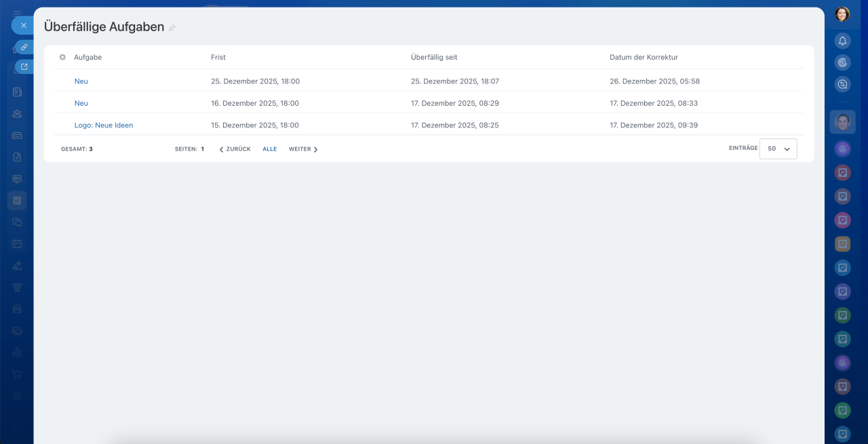Screen dimensions: 868x444
Task: Select the correction date 26. Dezember 2025, 05:58
Action: coord(654,81)
